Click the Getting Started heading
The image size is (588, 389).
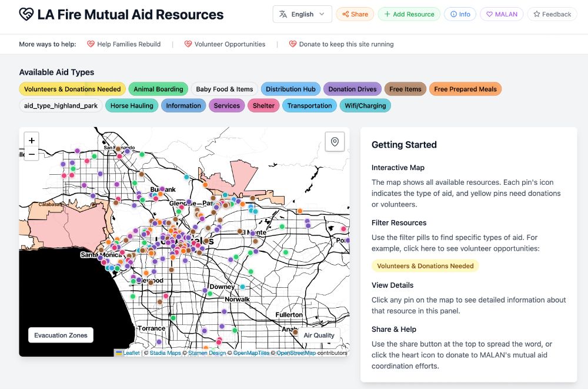coord(404,145)
